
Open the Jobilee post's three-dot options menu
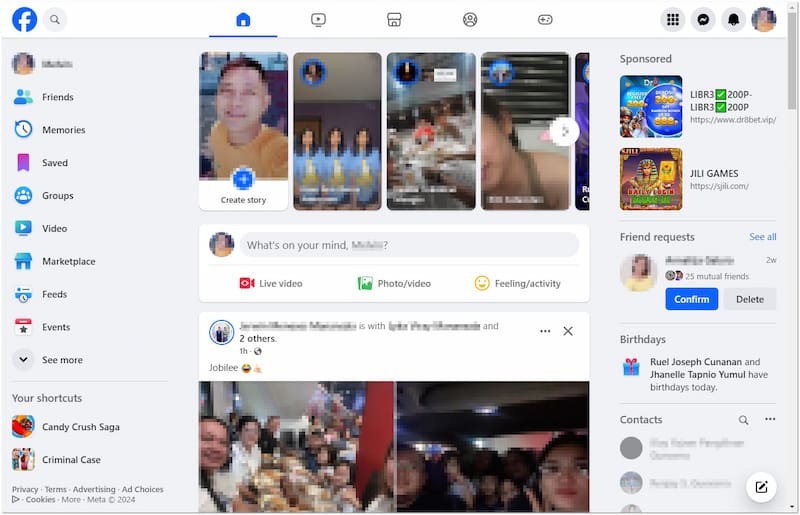545,331
